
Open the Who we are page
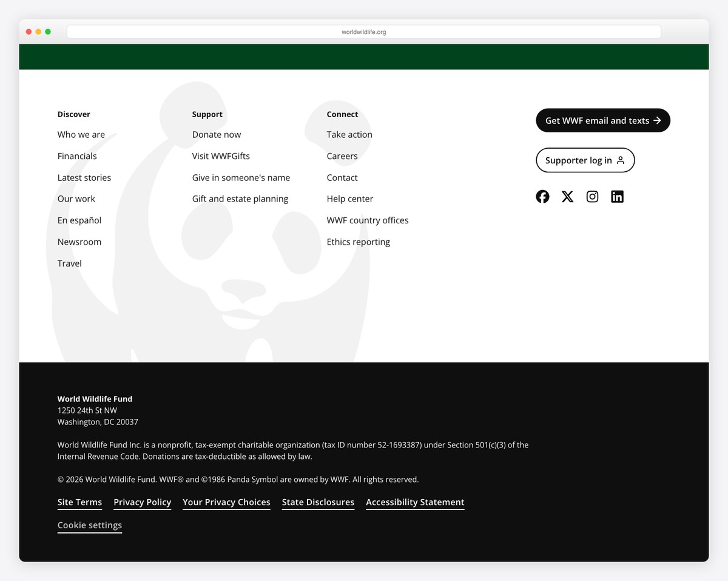click(x=81, y=134)
